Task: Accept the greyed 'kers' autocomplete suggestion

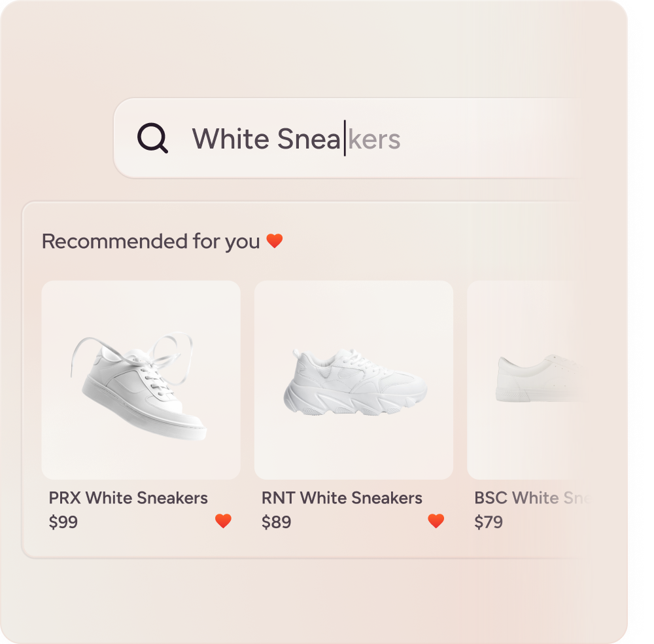Action: (374, 139)
